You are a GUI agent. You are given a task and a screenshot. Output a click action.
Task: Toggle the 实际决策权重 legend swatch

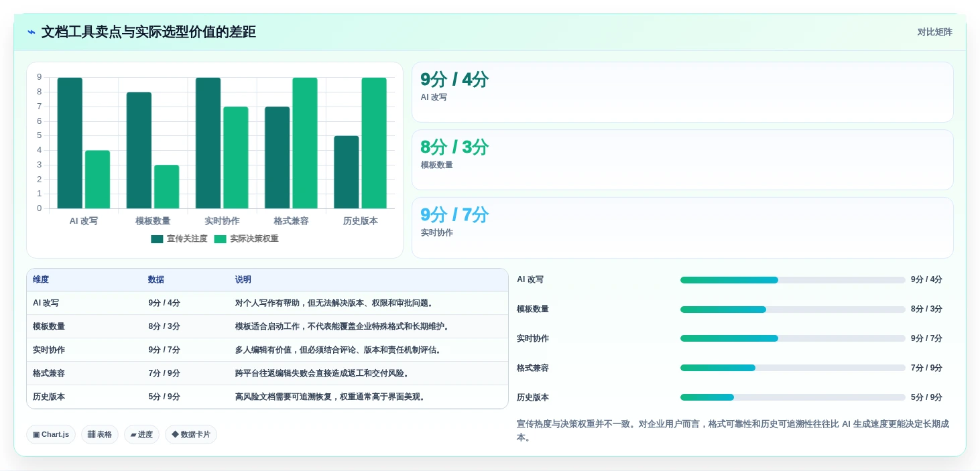click(x=220, y=239)
